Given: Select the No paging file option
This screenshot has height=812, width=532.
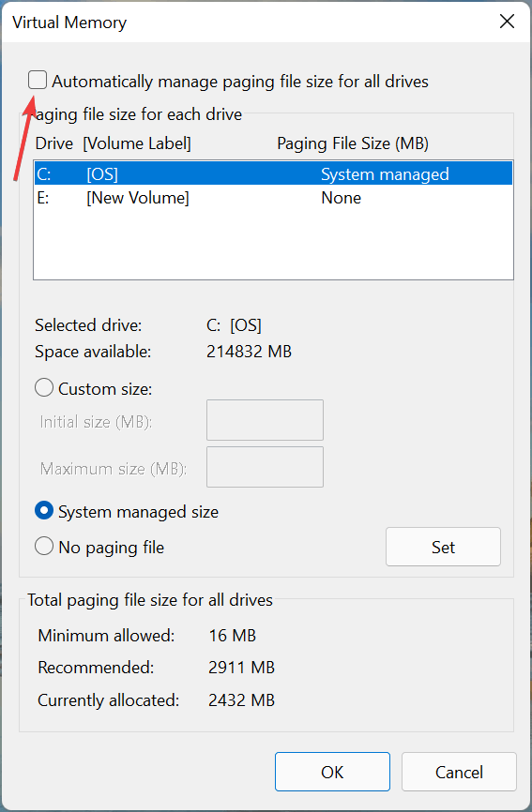Looking at the screenshot, I should point(44,547).
